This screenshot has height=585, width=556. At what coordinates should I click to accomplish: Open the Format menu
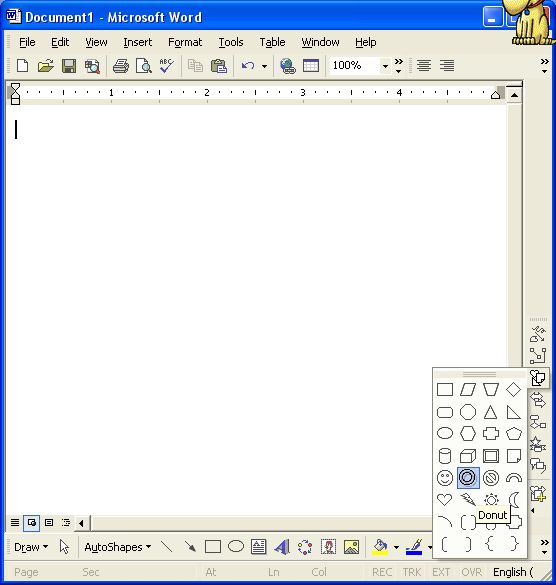pos(185,42)
